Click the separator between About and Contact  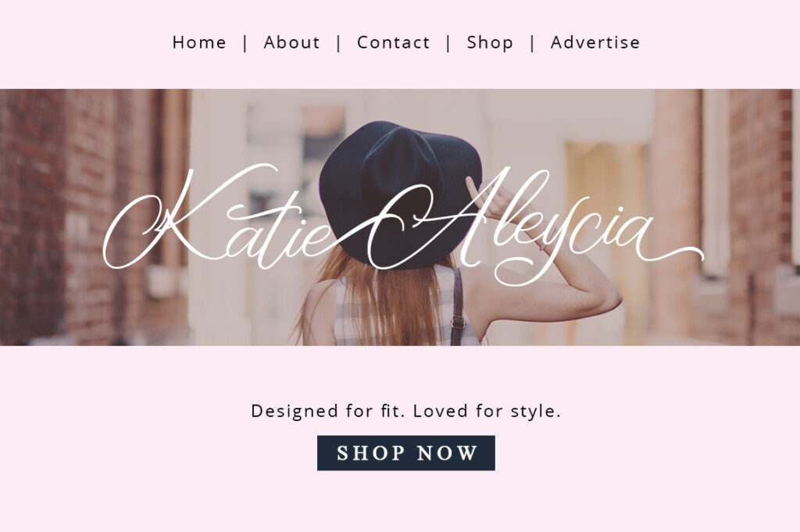pyautogui.click(x=339, y=43)
